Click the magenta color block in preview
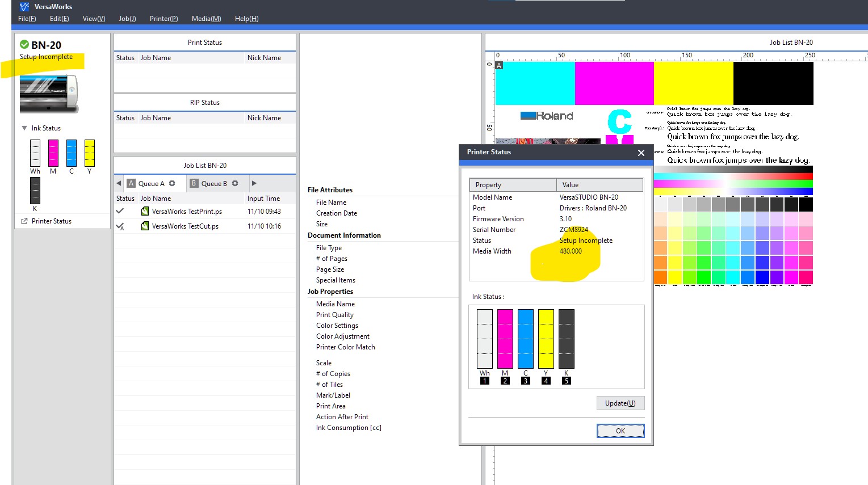The height and width of the screenshot is (485, 868). pyautogui.click(x=614, y=83)
